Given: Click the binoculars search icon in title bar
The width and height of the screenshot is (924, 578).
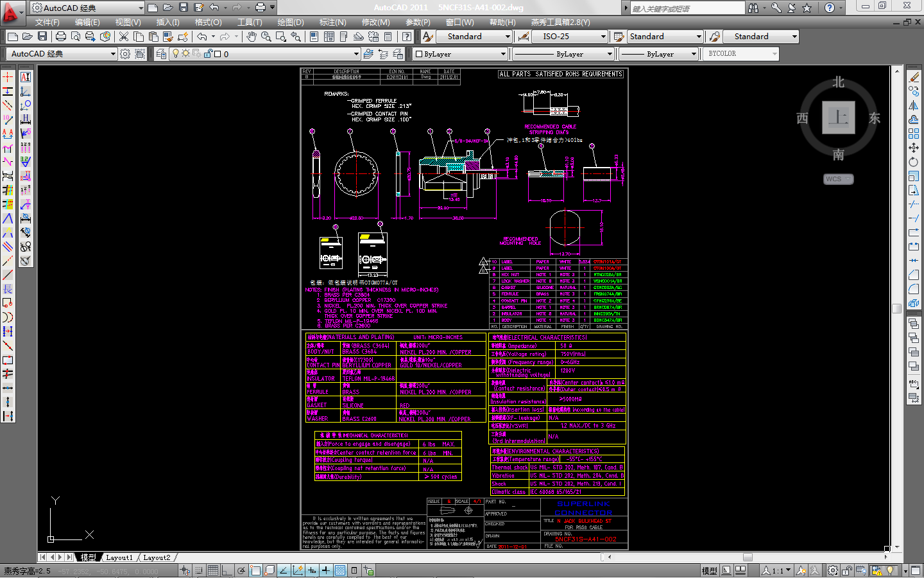Looking at the screenshot, I should pos(753,8).
